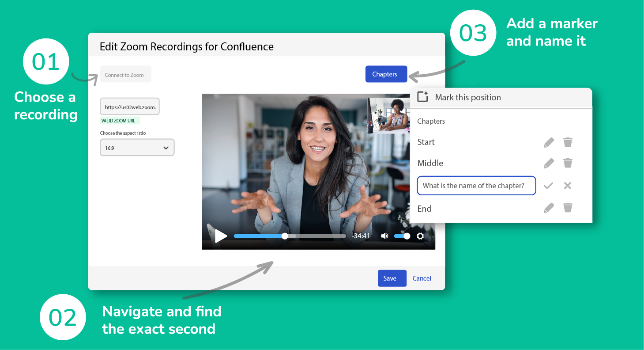Play the Zoom recording video
The image size is (644, 350).
[x=221, y=236]
